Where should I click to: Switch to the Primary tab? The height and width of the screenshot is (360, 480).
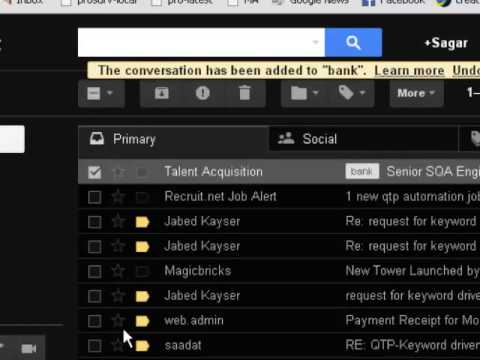[x=173, y=139]
